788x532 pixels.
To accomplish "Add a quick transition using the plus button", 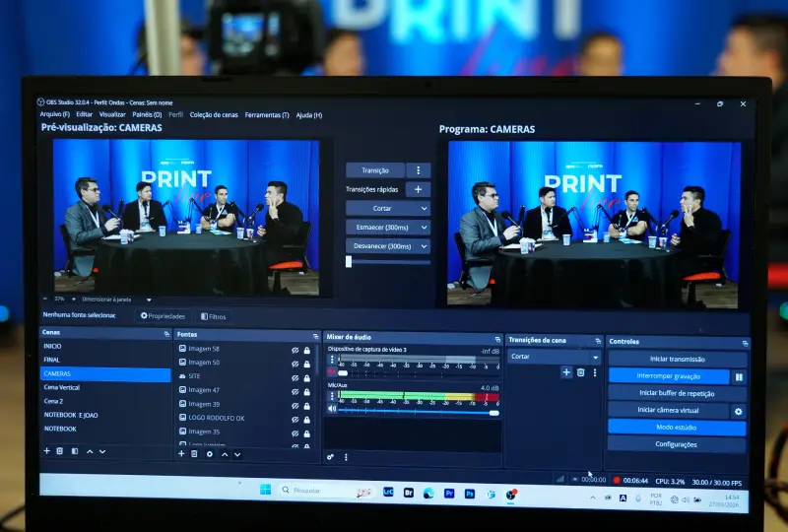I will pyautogui.click(x=418, y=189).
